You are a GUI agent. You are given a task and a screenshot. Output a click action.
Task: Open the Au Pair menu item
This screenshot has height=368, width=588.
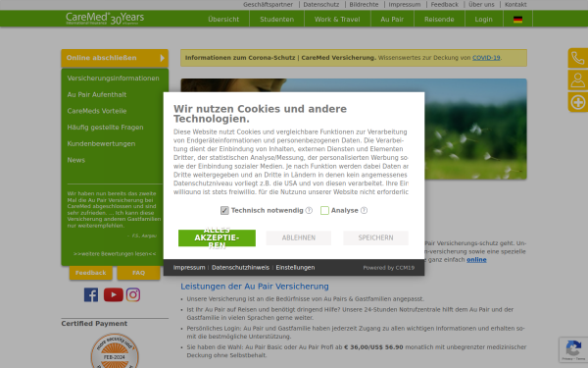pos(392,20)
